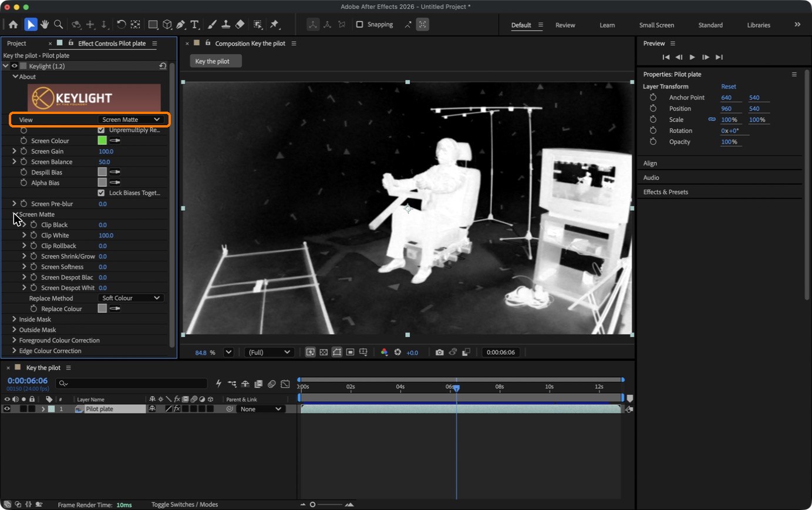Select the Rotation tool
The width and height of the screenshot is (812, 510).
[x=121, y=25]
